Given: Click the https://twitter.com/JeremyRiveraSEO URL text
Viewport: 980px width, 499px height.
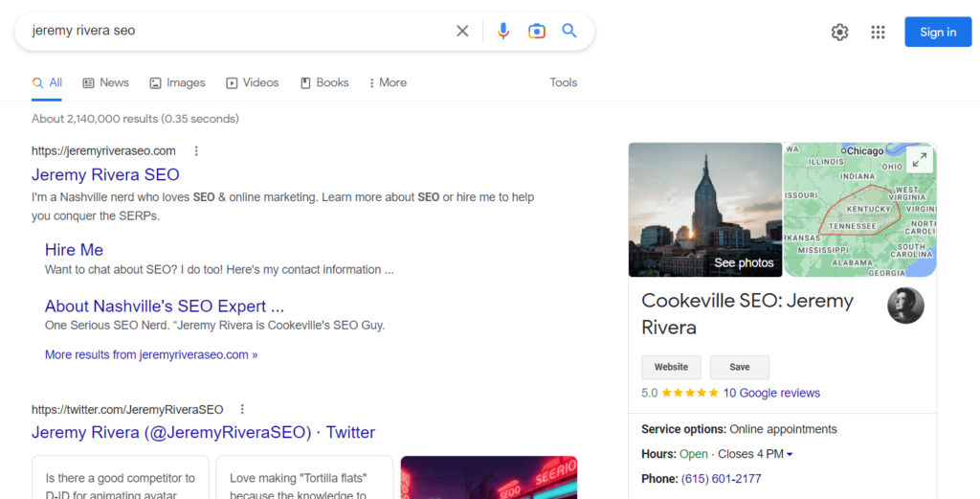Looking at the screenshot, I should coord(127,410).
